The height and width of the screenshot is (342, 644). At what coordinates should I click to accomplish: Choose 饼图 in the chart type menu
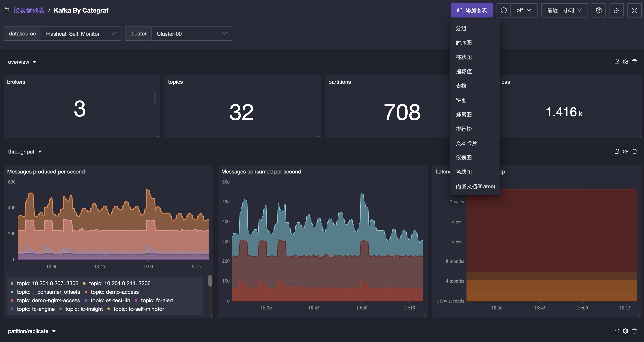(x=461, y=100)
